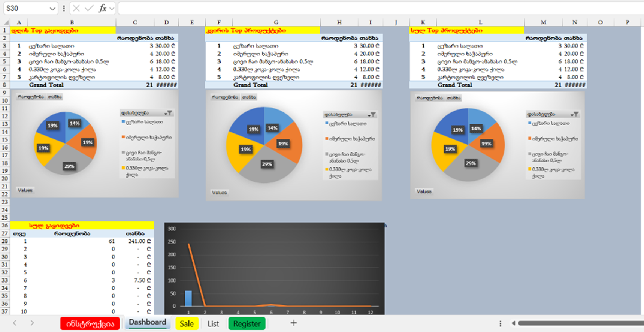Click the Insert Function fx icon

(x=102, y=8)
